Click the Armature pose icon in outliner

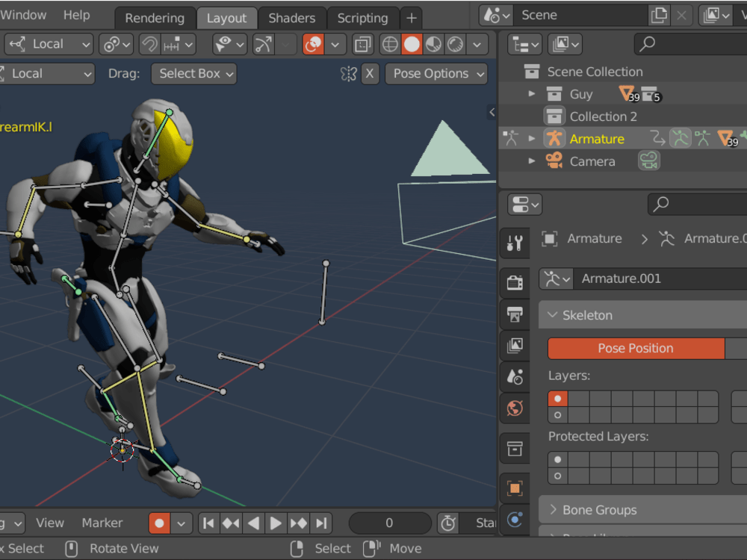[681, 139]
